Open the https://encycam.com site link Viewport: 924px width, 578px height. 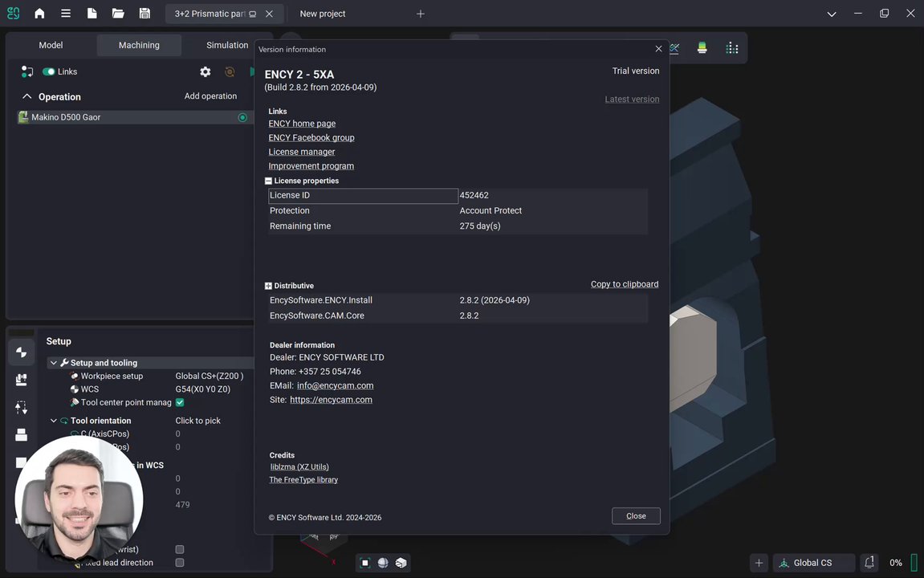[332, 400]
